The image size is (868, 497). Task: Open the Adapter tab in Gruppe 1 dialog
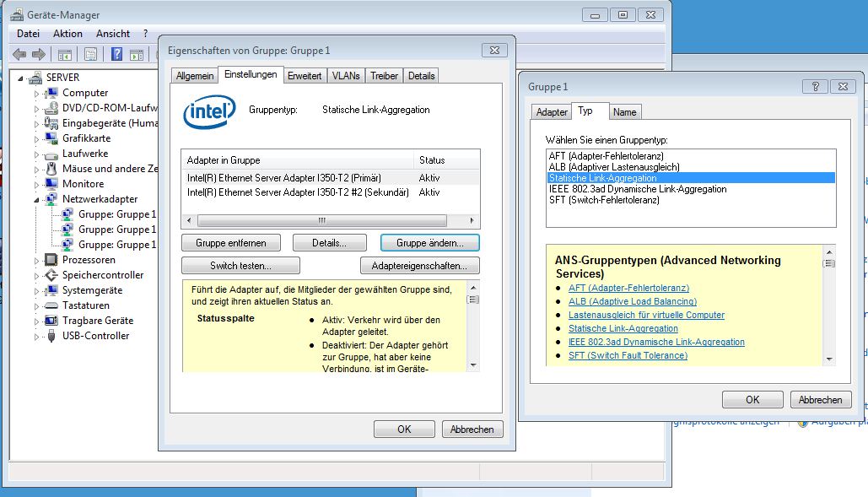552,111
